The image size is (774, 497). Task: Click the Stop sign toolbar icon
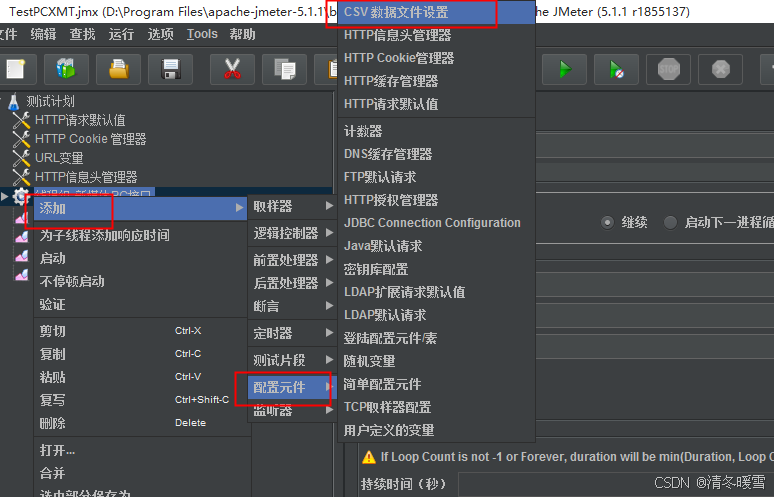coord(669,70)
